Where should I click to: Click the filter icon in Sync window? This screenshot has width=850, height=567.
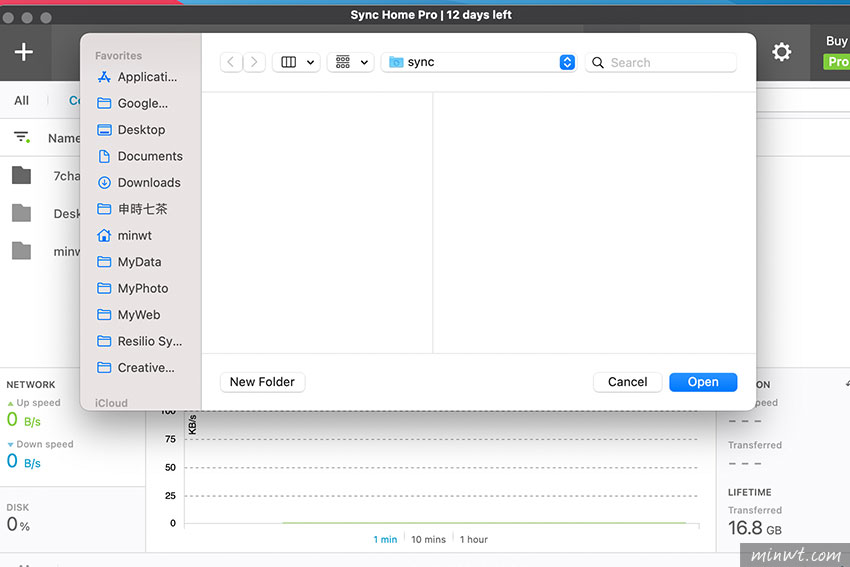pos(22,137)
